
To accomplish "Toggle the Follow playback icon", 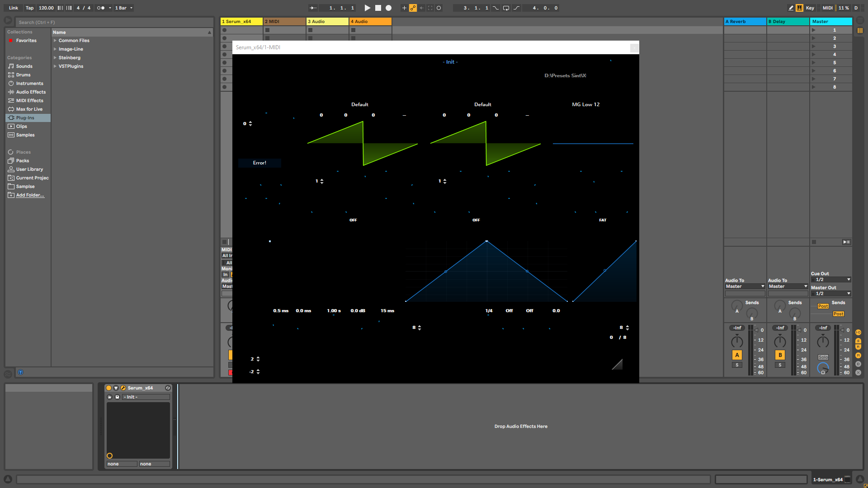I will click(x=313, y=8).
